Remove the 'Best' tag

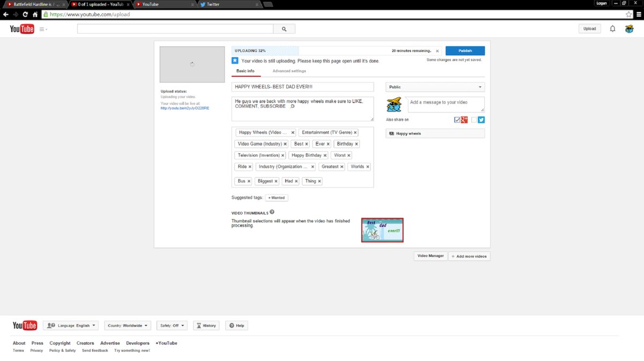coord(307,144)
